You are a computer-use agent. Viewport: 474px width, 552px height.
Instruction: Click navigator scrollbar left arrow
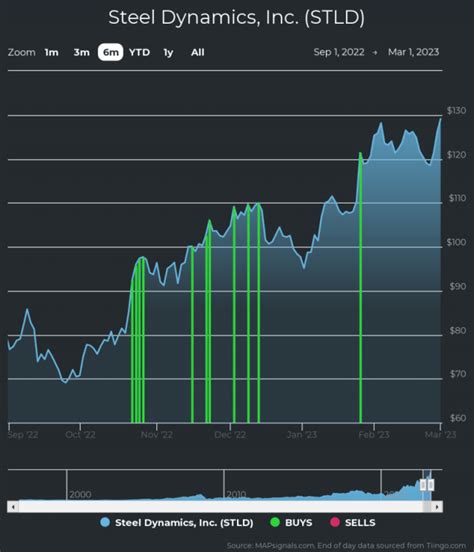(x=13, y=507)
